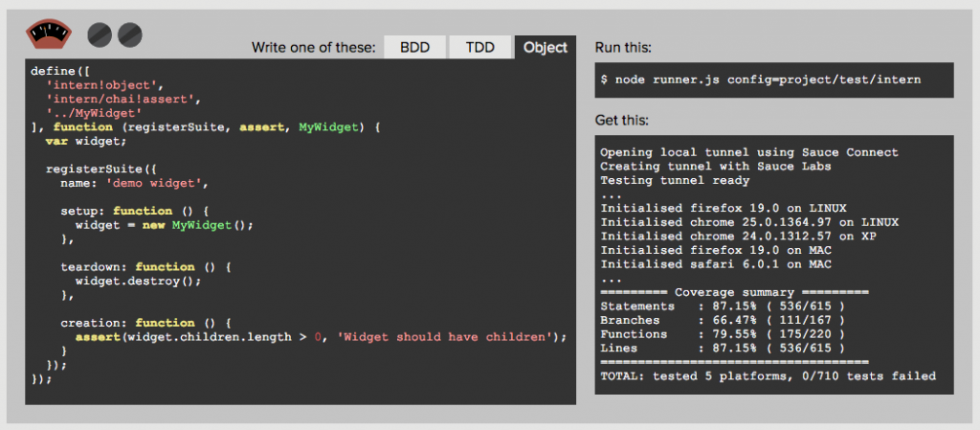This screenshot has height=430, width=980.
Task: Click the Branches 66.47% coverage line
Action: tap(724, 320)
